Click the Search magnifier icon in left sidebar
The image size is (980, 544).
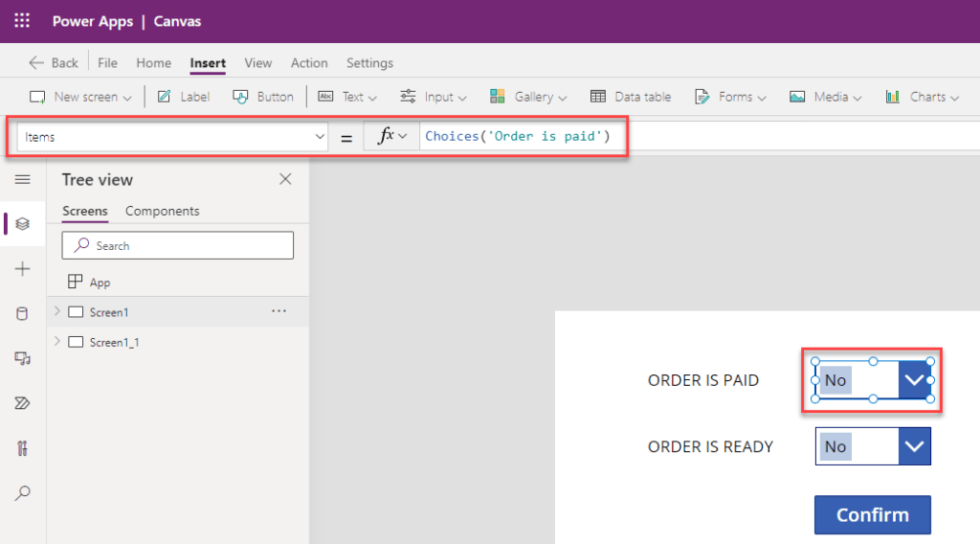pyautogui.click(x=23, y=492)
